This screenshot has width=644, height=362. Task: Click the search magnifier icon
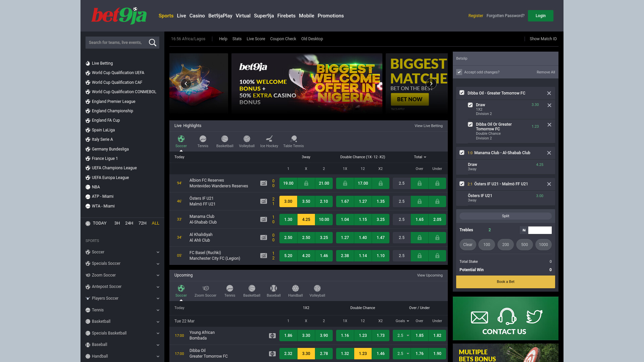pos(153,43)
